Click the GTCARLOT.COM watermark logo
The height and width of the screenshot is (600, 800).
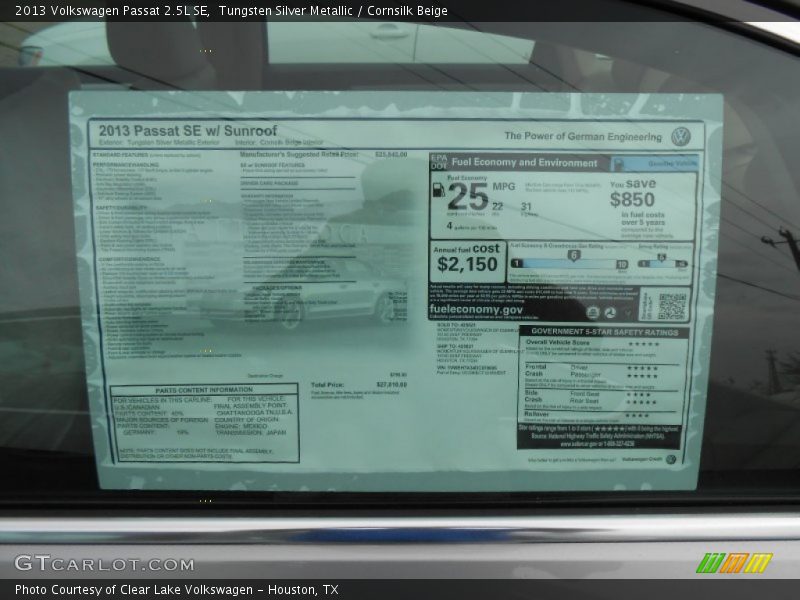click(x=90, y=563)
